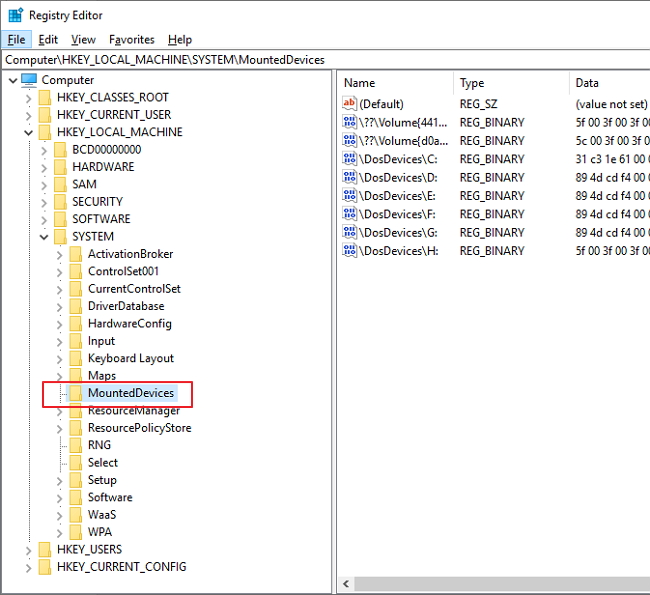Click binary icon for \DosDevices\E:
This screenshot has height=595, width=650.
click(x=349, y=196)
